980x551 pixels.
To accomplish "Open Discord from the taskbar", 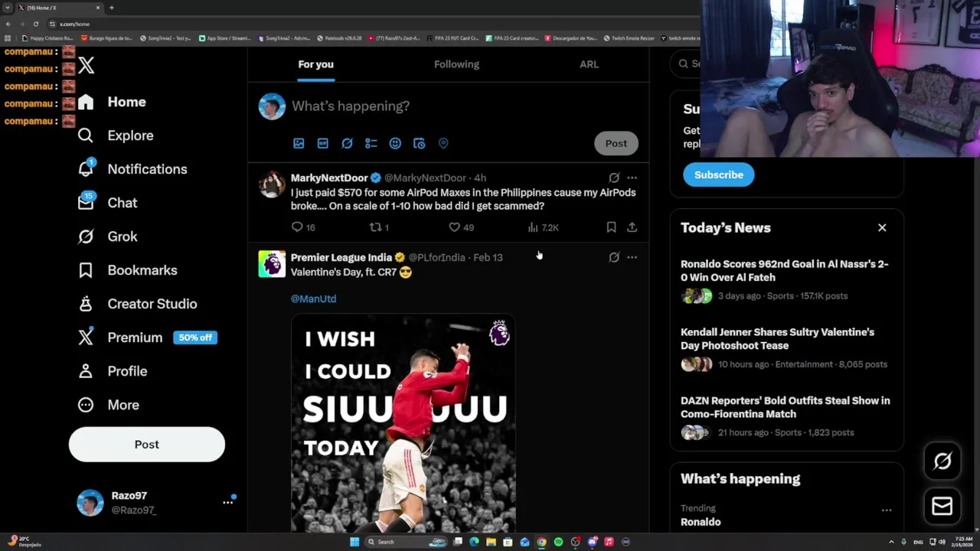I will coord(592,542).
